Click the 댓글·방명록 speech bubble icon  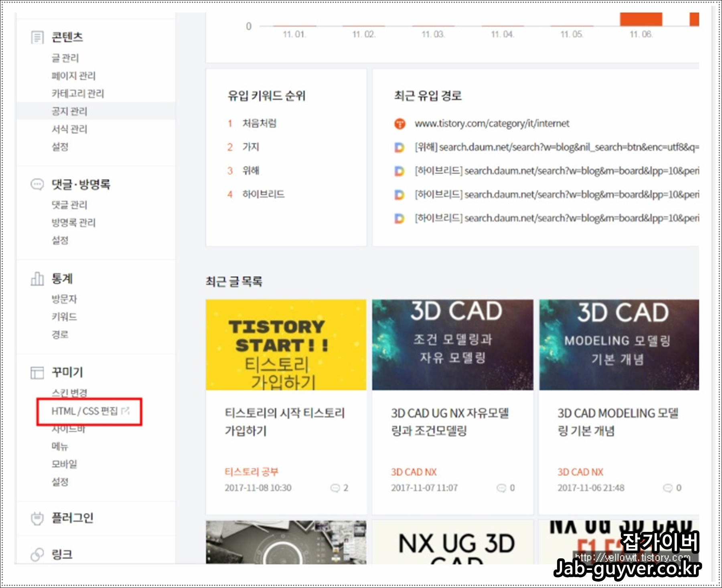(x=37, y=184)
